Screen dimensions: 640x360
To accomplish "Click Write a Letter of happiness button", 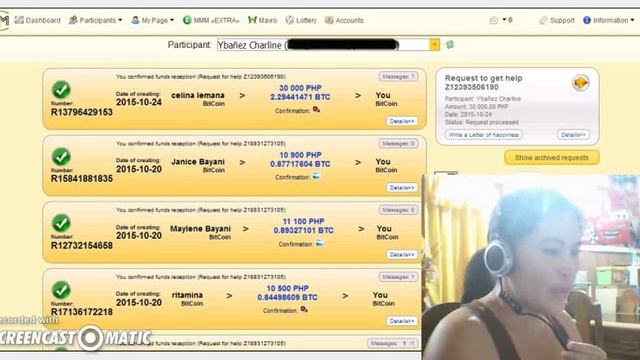I will click(x=483, y=135).
